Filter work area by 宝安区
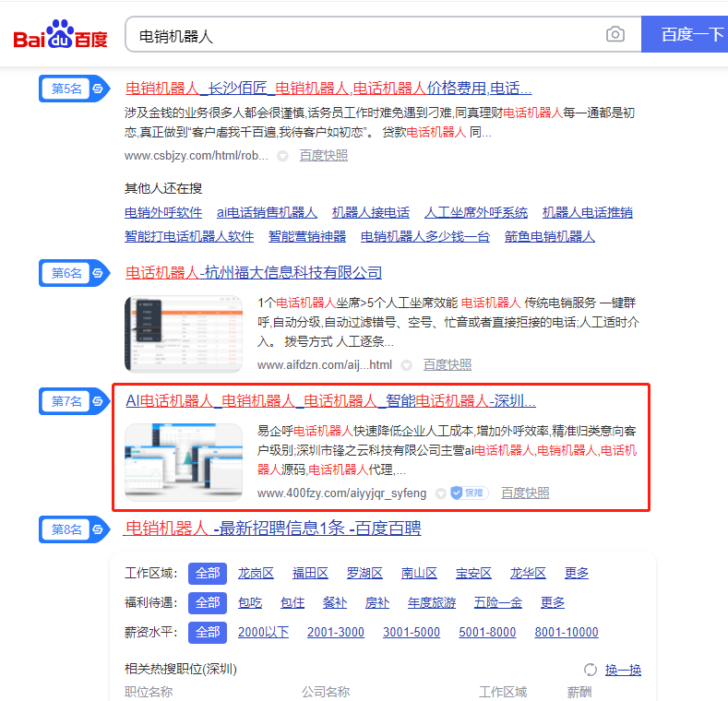This screenshot has height=701, width=728. coord(473,574)
